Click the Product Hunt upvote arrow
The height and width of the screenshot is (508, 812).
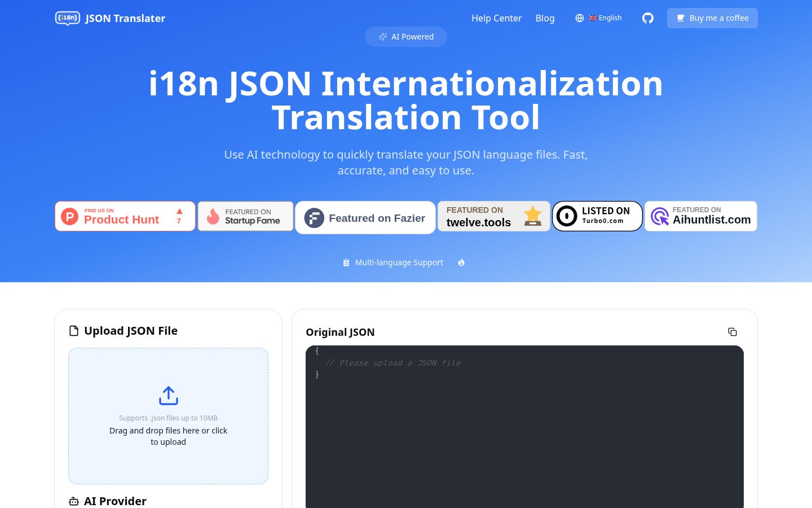[179, 212]
